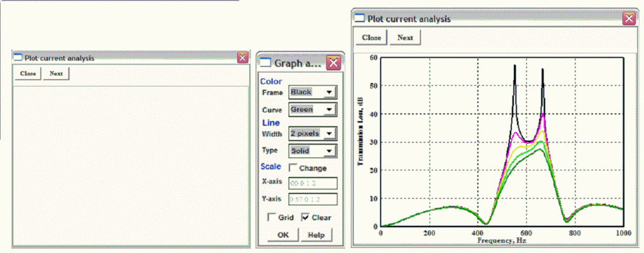644x253 pixels.
Task: Open the Frame color dropdown
Action: click(x=313, y=92)
